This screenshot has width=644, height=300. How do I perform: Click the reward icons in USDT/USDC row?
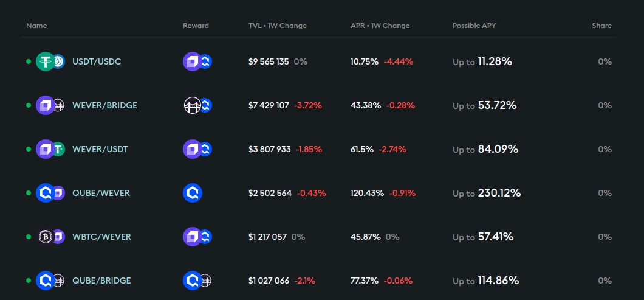[197, 61]
